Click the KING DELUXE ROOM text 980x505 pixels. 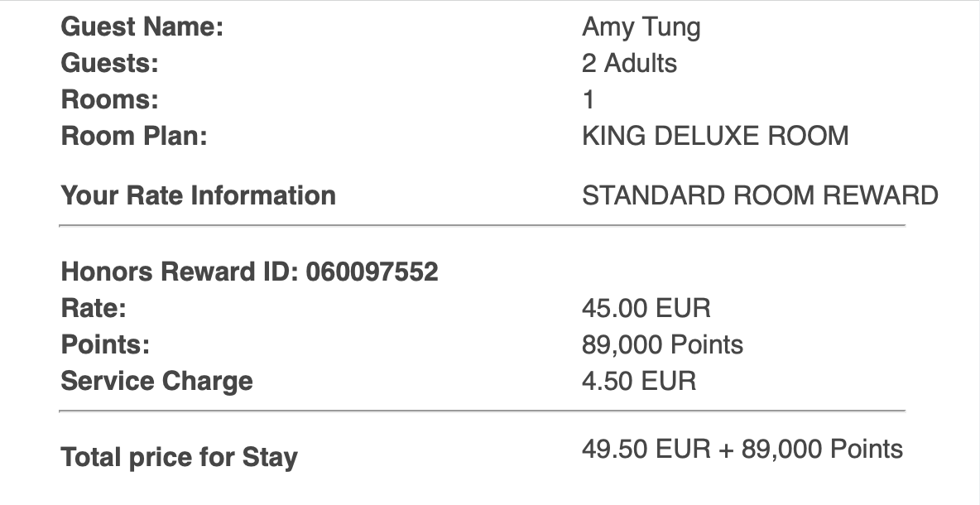point(715,136)
